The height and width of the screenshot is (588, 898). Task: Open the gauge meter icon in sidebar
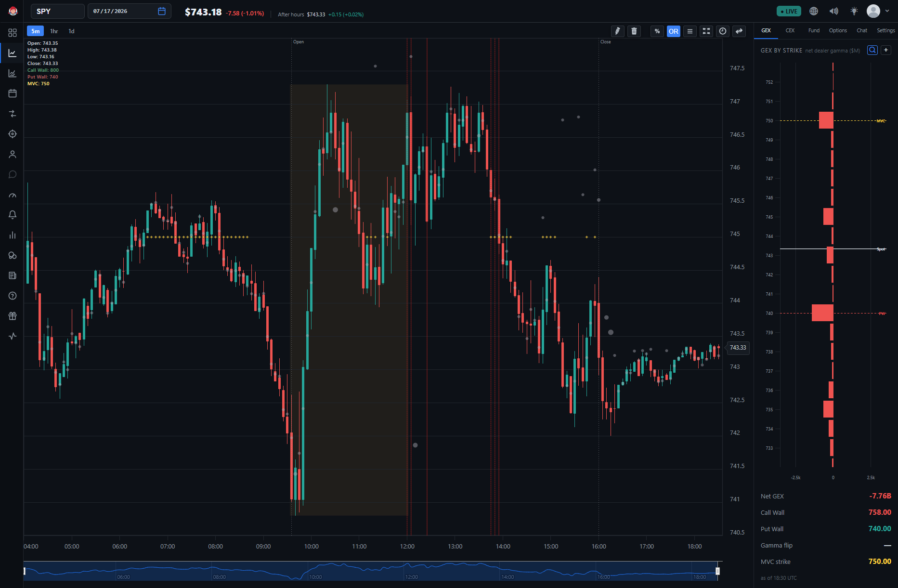(13, 195)
